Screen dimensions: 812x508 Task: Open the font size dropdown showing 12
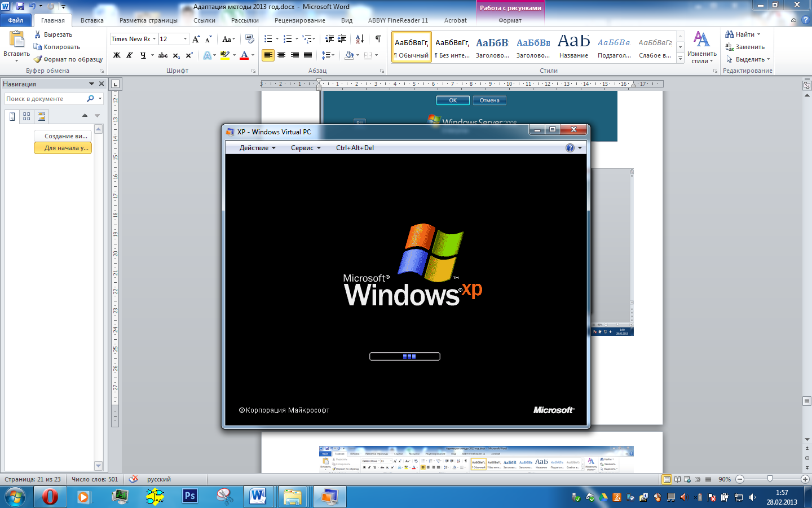(x=185, y=39)
